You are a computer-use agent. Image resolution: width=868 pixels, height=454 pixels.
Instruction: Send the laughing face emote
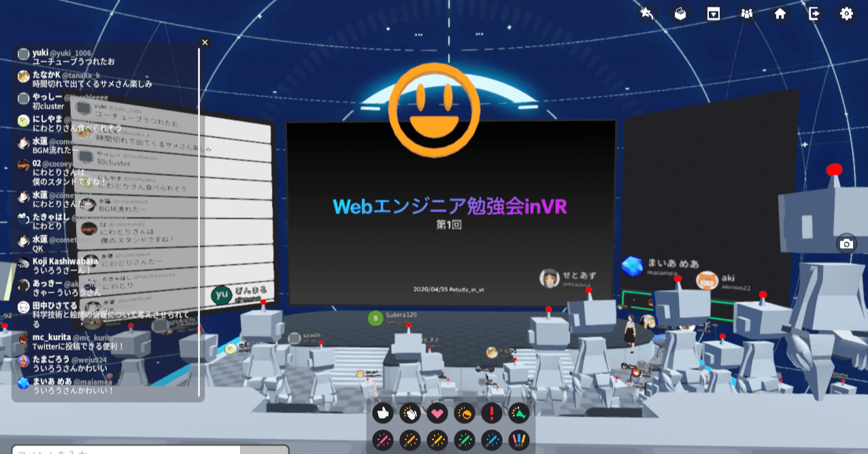pyautogui.click(x=466, y=412)
